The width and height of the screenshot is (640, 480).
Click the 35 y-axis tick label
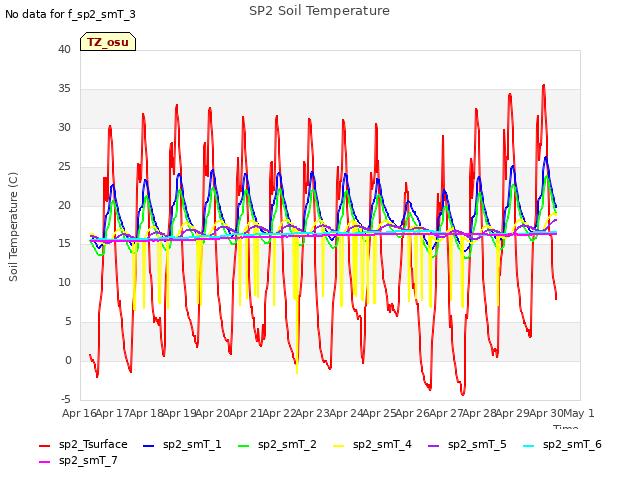[64, 89]
